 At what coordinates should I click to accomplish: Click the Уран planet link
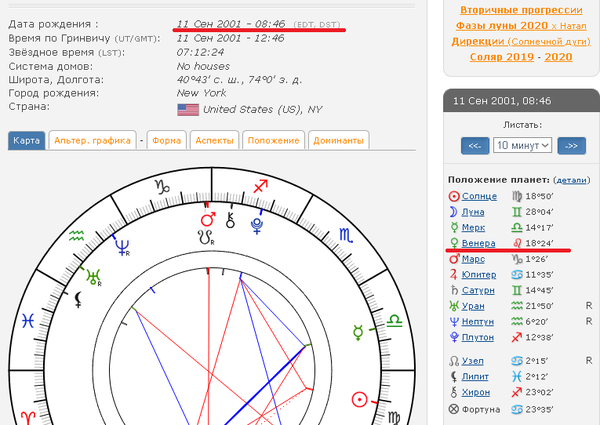[473, 306]
